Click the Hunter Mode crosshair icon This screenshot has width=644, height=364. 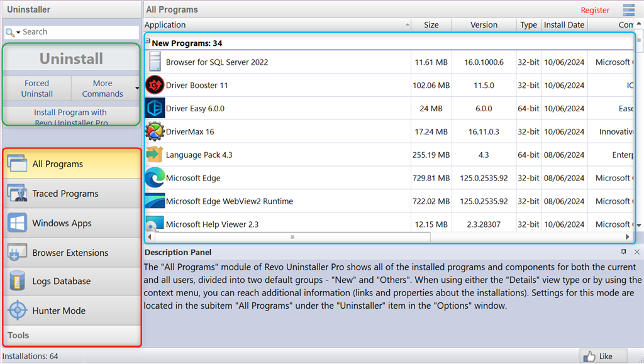[18, 310]
